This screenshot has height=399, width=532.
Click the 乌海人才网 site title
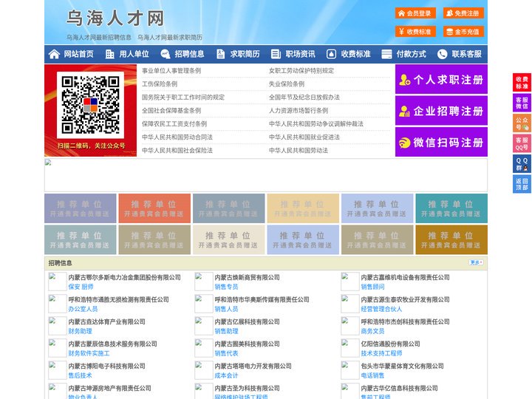point(115,18)
